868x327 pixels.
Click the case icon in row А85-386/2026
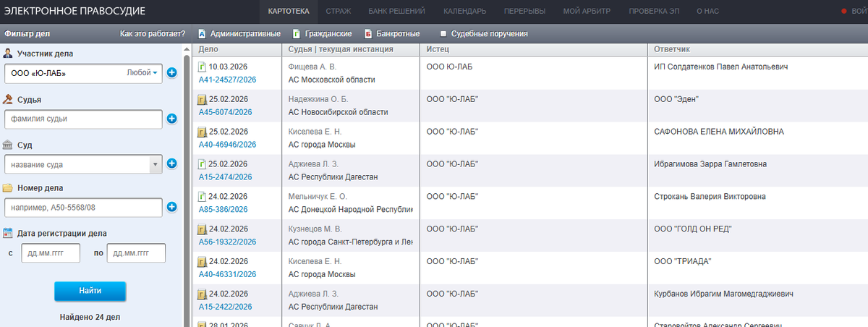coord(203,198)
